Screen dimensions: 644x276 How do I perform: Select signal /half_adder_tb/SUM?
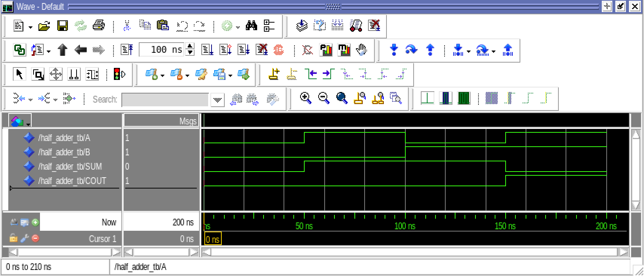(70, 167)
